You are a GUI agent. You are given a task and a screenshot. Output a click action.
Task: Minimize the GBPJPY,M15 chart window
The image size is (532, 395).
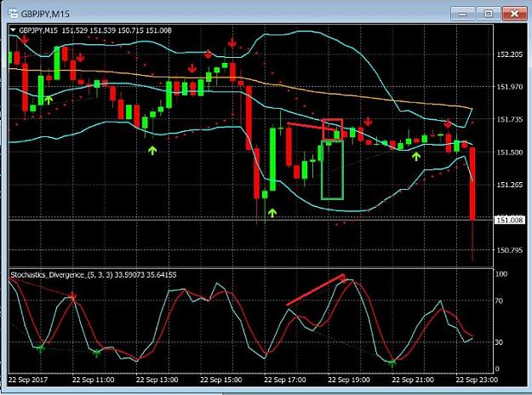[x=462, y=14]
